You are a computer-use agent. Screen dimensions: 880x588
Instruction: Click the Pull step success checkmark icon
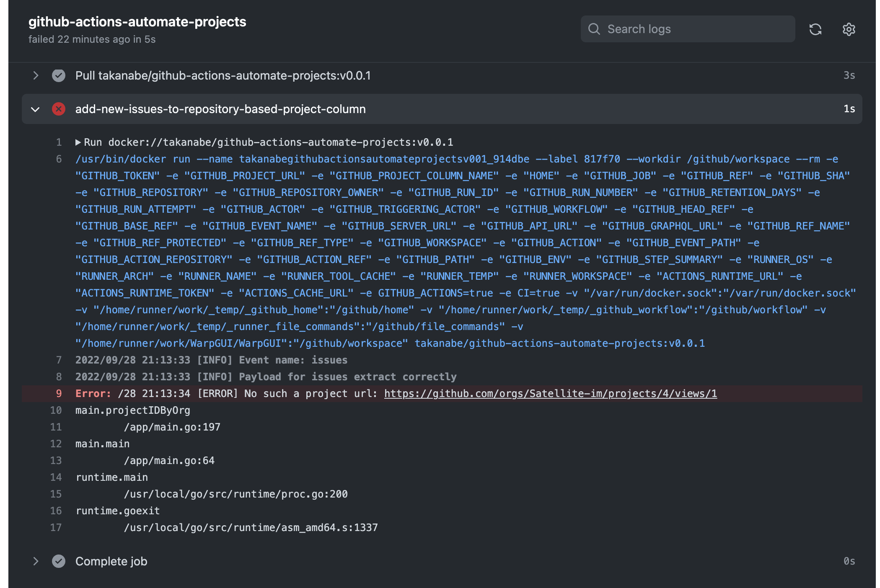point(58,75)
